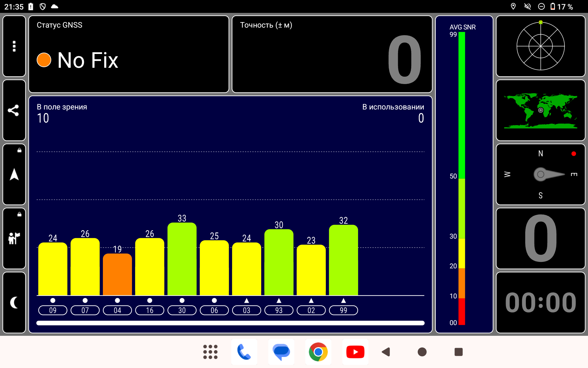This screenshot has height=368, width=588.
Task: Tap the orange signal bar for satellite 04
Action: coord(117,274)
